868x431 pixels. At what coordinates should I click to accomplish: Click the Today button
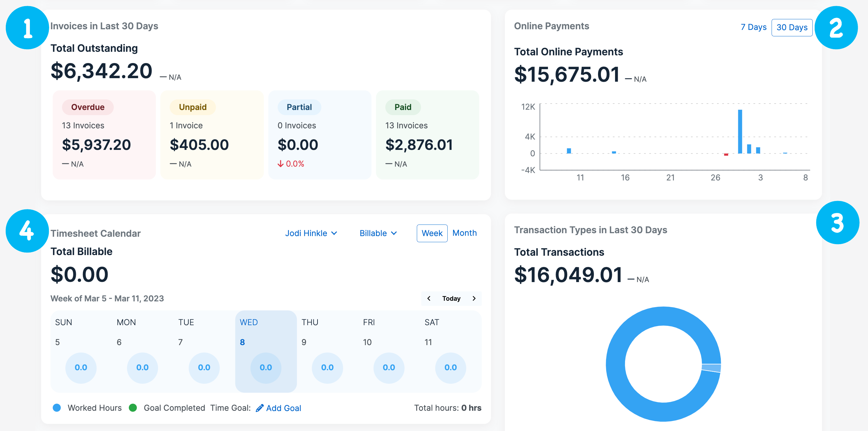pos(451,298)
